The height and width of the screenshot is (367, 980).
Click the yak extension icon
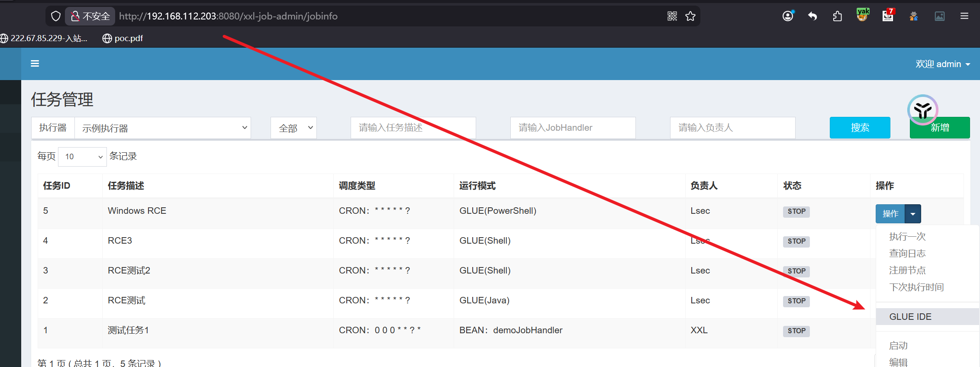(863, 16)
